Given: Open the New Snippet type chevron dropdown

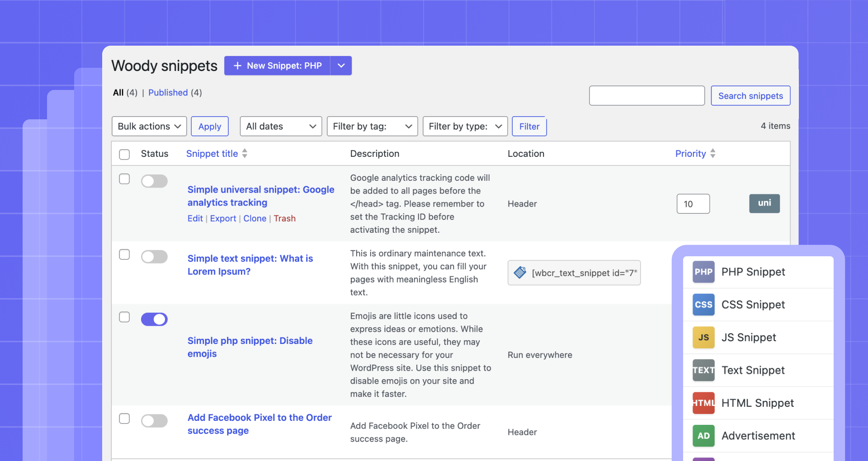Looking at the screenshot, I should click(x=341, y=66).
